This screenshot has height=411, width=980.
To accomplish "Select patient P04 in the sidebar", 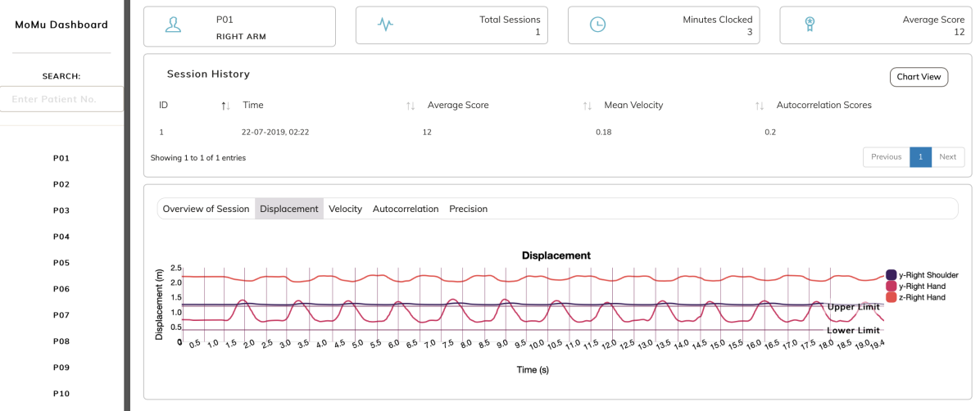I will click(61, 237).
